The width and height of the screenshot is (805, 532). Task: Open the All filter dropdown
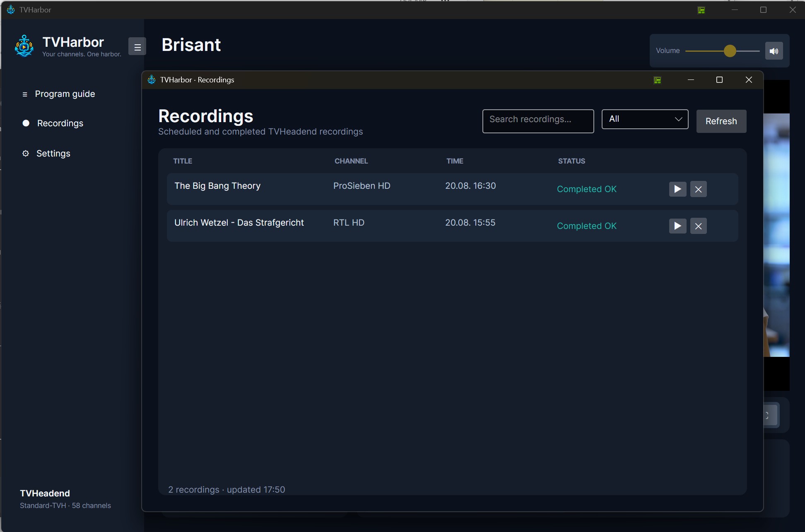[645, 119]
